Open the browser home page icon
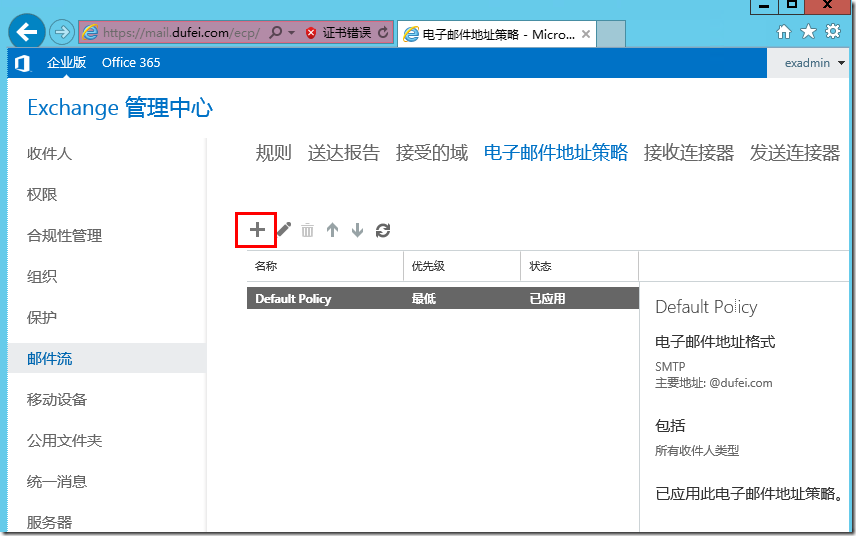This screenshot has height=536, width=856. click(784, 32)
